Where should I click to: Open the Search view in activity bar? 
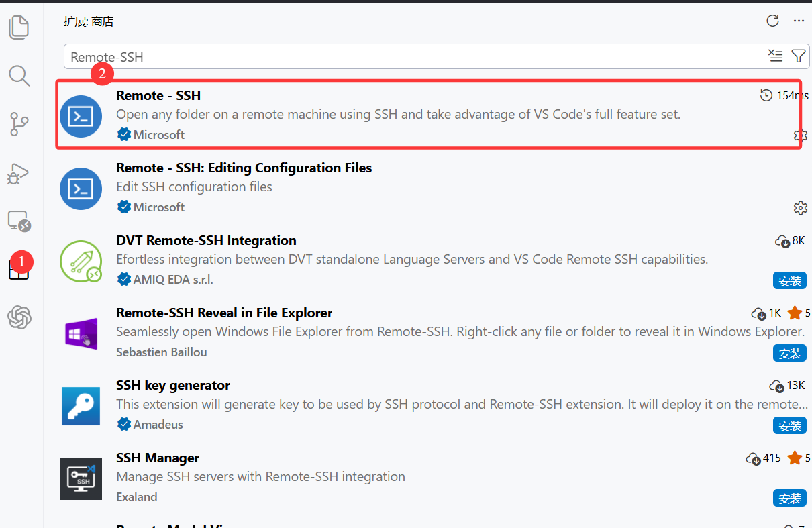coord(19,76)
